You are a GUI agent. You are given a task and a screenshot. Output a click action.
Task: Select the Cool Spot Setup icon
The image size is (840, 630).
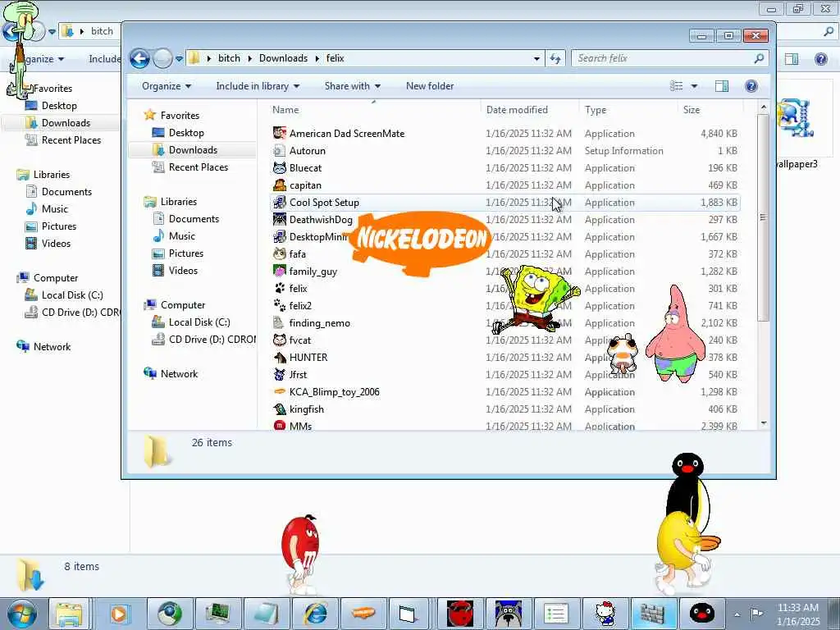tap(279, 203)
